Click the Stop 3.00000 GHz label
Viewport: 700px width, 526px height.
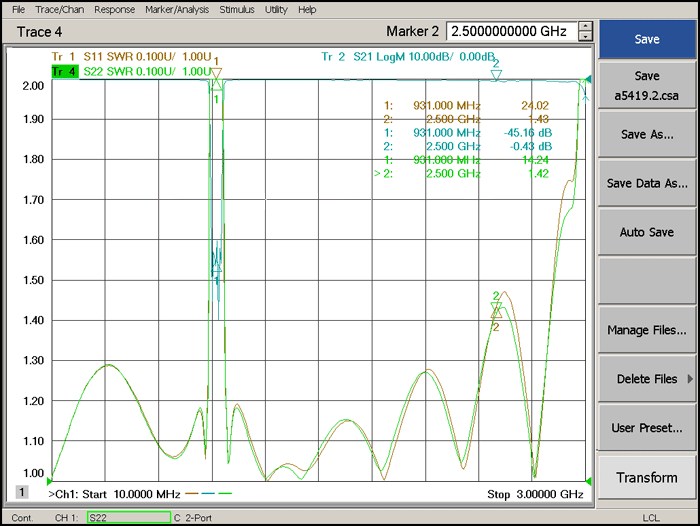point(535,494)
